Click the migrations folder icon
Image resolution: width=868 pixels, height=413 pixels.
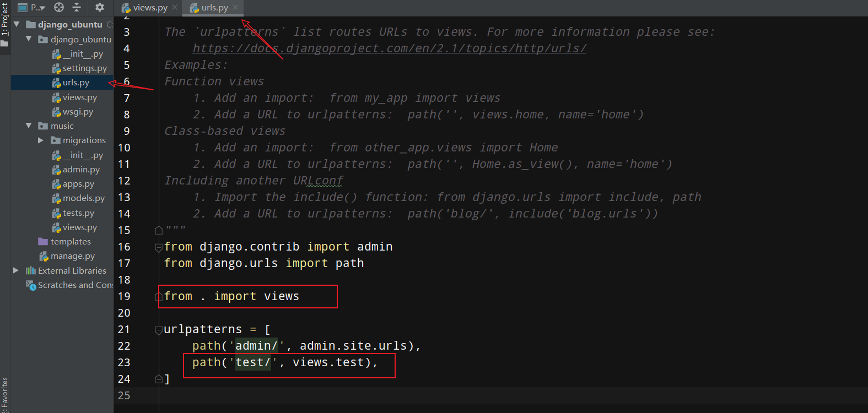[x=56, y=140]
